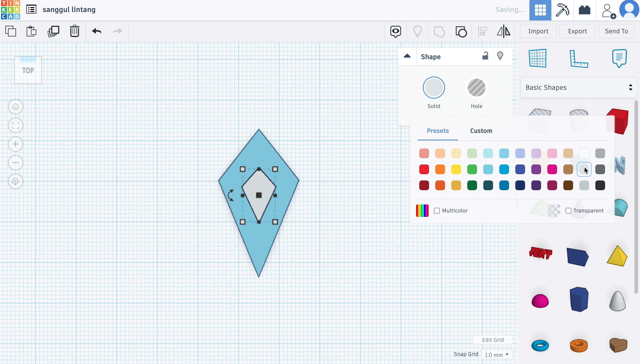Click the Group shapes icon

tap(439, 32)
